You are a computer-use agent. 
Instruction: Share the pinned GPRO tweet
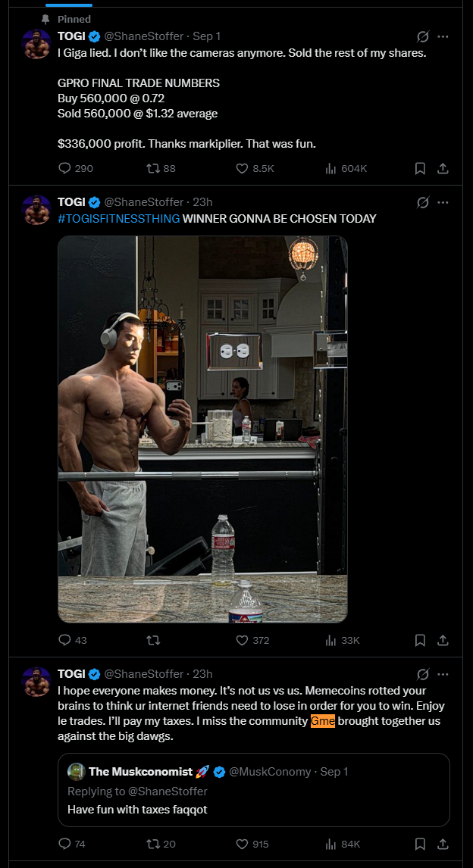443,168
